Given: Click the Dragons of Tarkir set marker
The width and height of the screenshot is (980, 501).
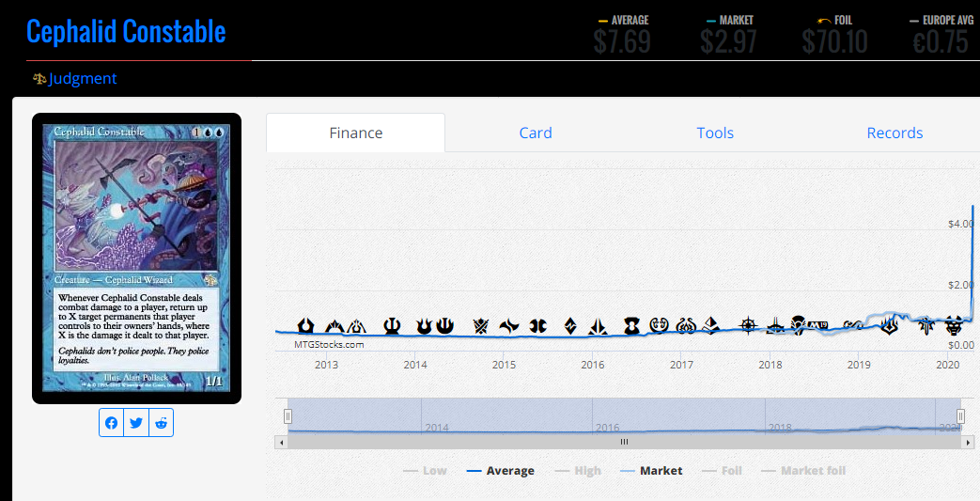Looking at the screenshot, I should [x=538, y=326].
